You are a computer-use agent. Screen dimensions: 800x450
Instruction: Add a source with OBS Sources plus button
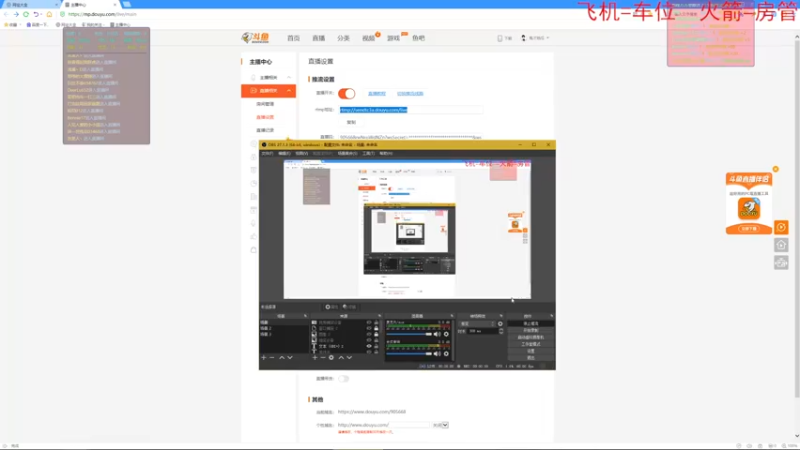click(315, 358)
